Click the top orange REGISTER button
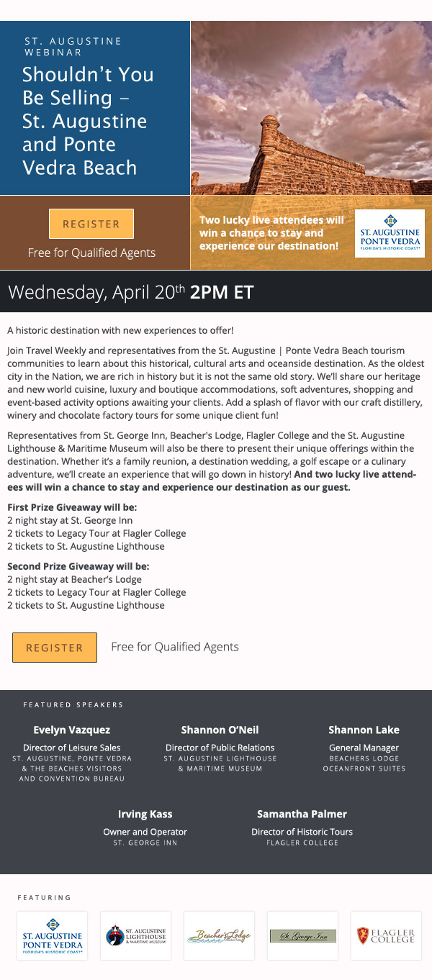 (91, 224)
